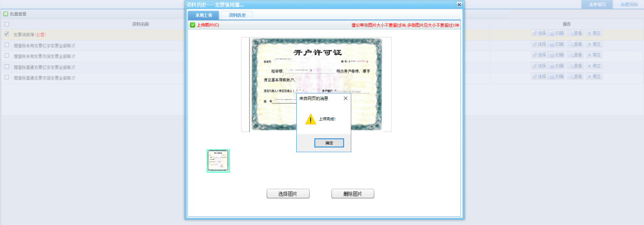
Task: Click 扫描 for 增值税普通发票红字发票全部联次 row
Action: [x=556, y=66]
